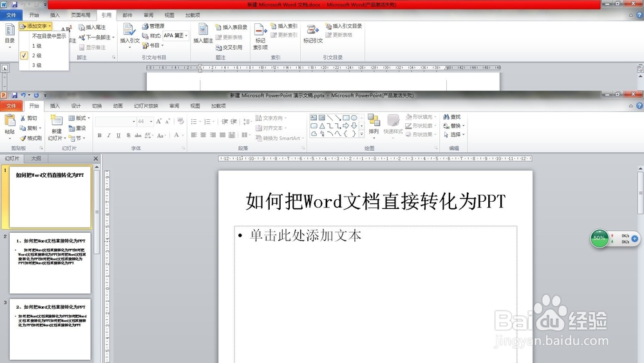Open Page Layout (页面布局) tab in Word
This screenshot has height=363, width=644.
click(80, 15)
